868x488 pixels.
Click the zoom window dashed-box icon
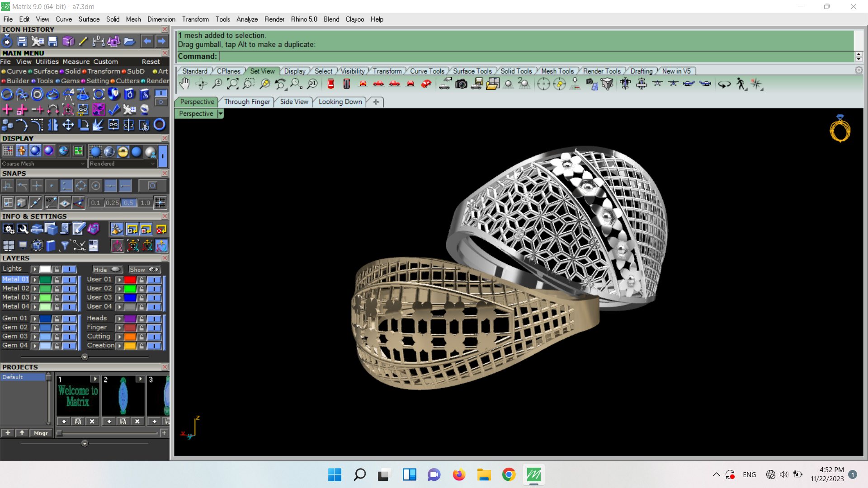coord(249,84)
